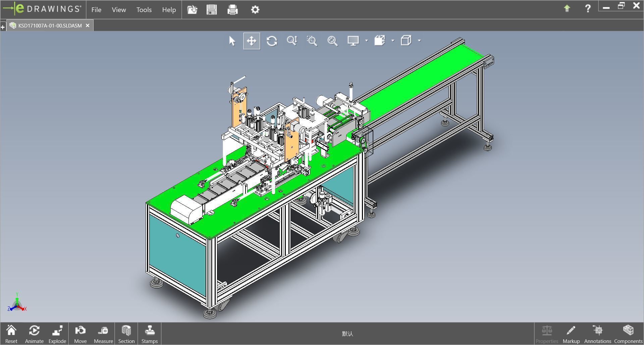Open the File menu

click(96, 10)
